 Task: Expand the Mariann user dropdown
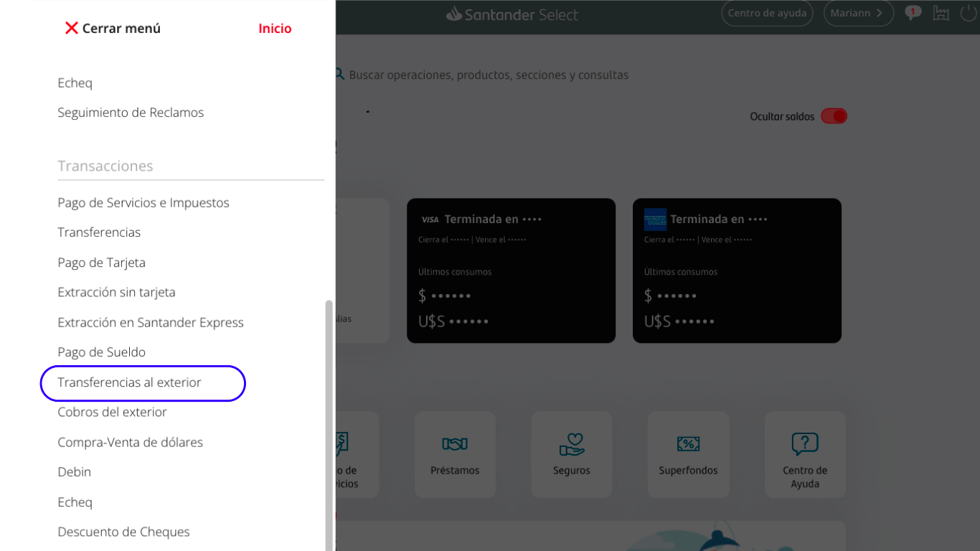tap(858, 13)
